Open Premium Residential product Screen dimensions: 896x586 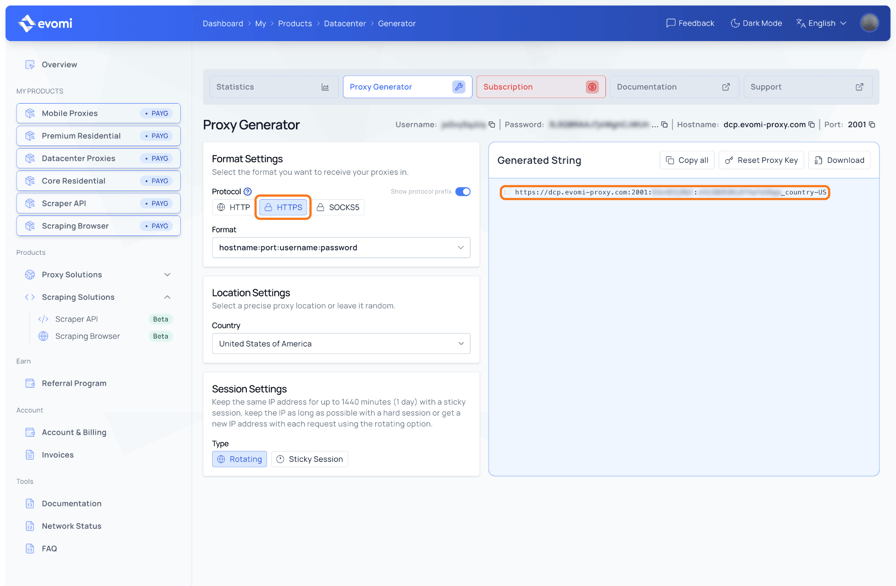(98, 136)
